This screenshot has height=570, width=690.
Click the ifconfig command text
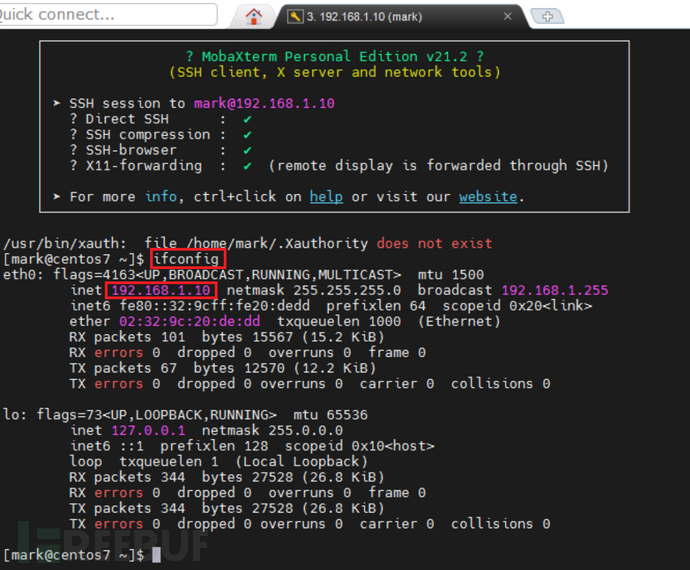tap(186, 259)
